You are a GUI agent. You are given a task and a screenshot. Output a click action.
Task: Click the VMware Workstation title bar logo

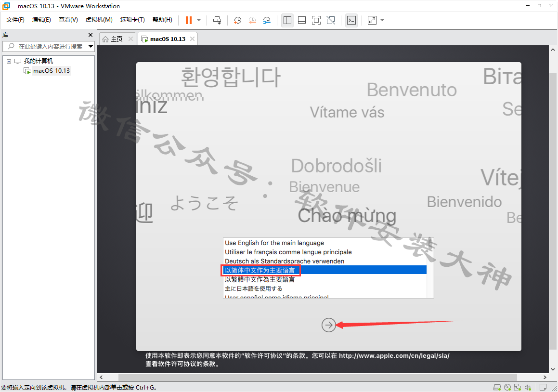coord(6,6)
